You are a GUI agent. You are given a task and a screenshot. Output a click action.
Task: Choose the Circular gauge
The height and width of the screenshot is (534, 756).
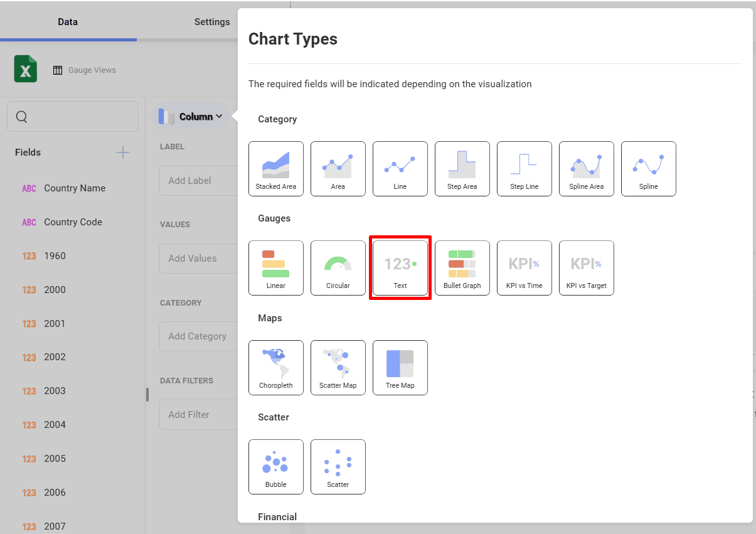pos(338,268)
